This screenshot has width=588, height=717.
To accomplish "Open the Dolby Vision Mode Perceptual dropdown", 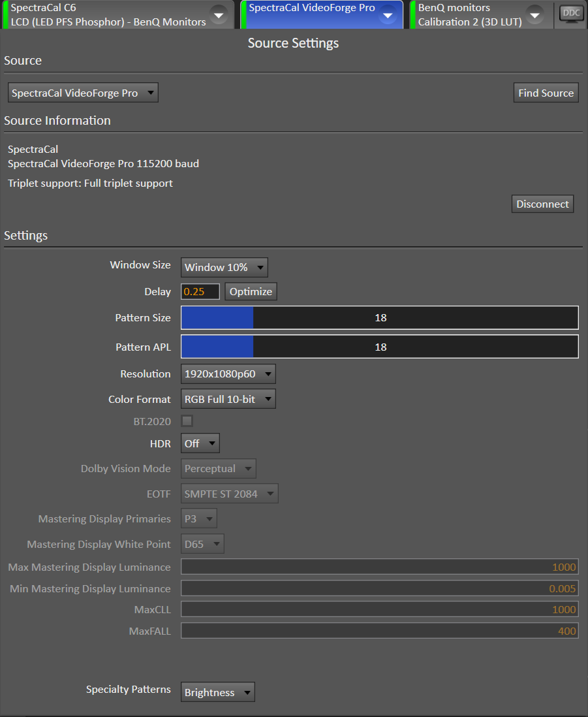I will click(219, 469).
